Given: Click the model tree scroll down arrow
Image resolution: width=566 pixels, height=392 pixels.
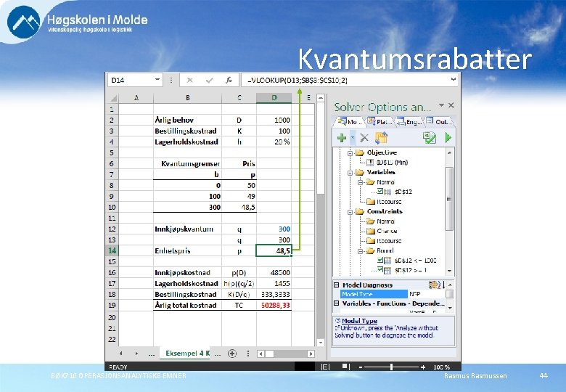Looking at the screenshot, I should [x=449, y=271].
